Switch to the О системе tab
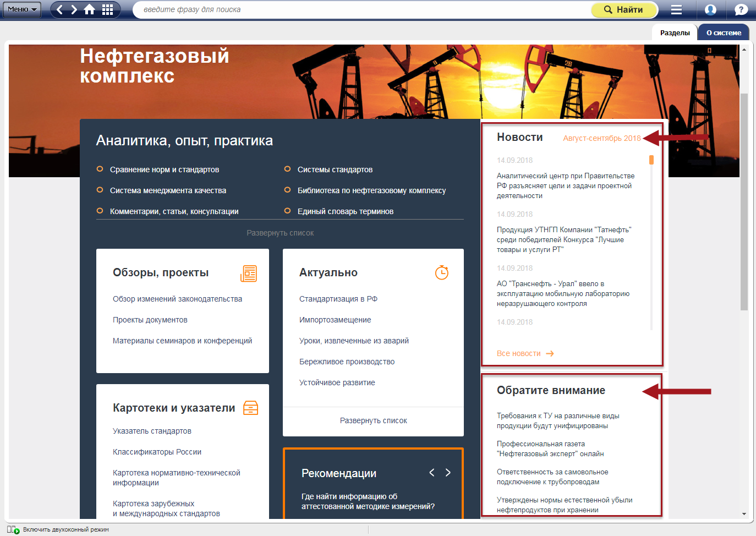 pyautogui.click(x=724, y=32)
